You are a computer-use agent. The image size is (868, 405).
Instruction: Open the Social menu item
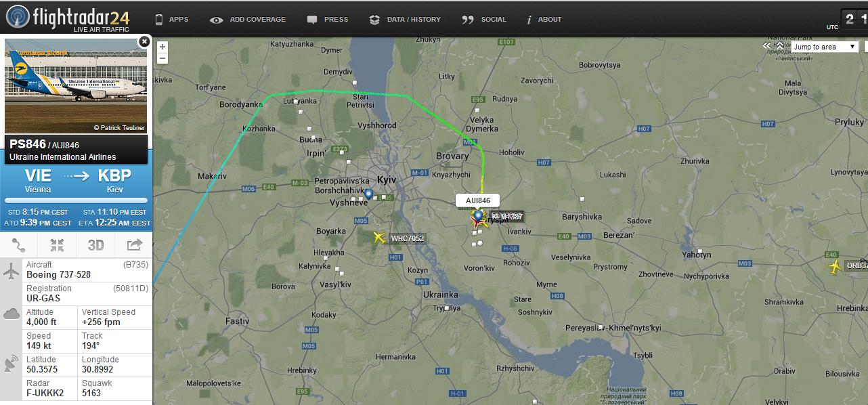tap(484, 20)
